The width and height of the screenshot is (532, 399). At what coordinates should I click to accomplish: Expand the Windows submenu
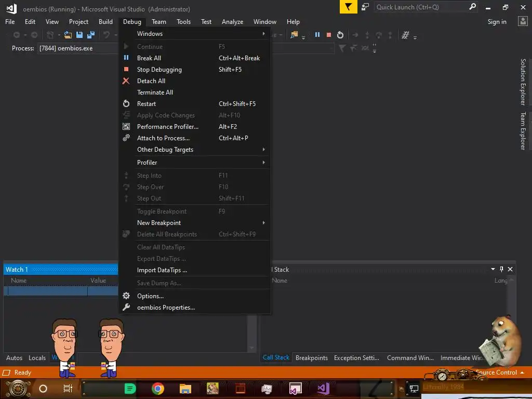coord(195,34)
